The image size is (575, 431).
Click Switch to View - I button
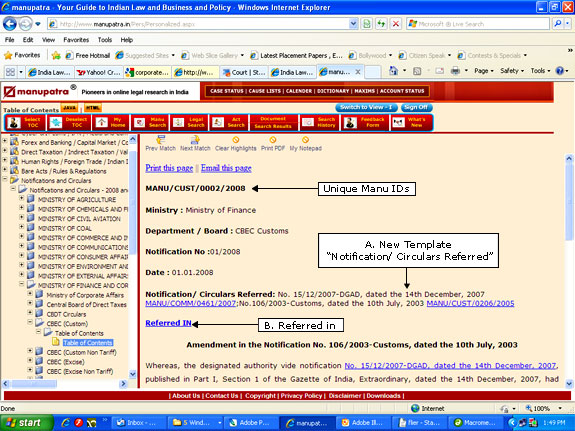[x=366, y=107]
